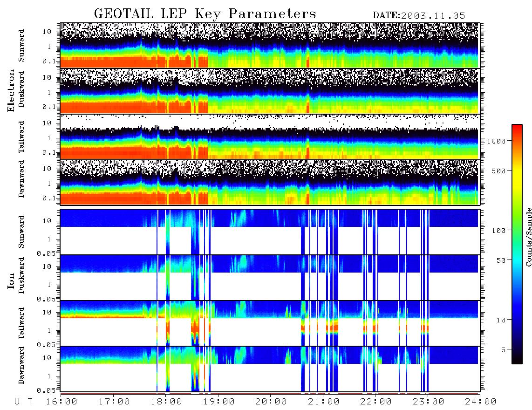The image size is (532, 410).
Task: Click the Ion Tailward spectrogram panel
Action: (269, 323)
